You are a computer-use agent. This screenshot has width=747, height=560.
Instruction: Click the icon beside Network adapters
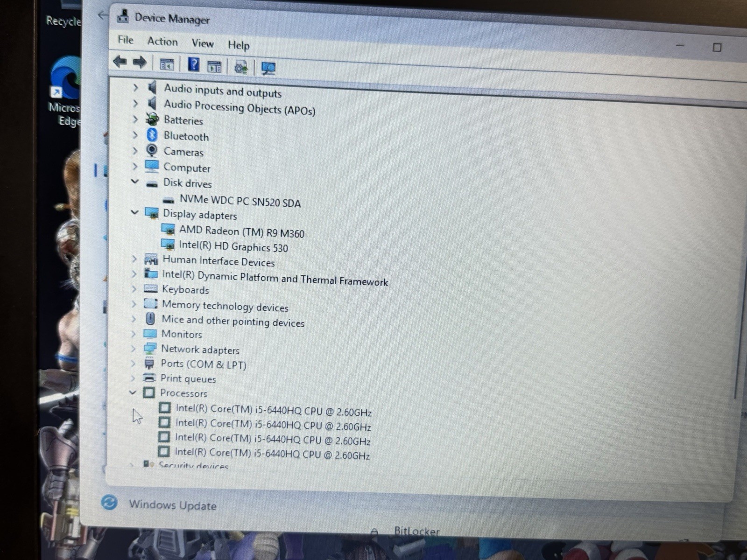pos(150,348)
